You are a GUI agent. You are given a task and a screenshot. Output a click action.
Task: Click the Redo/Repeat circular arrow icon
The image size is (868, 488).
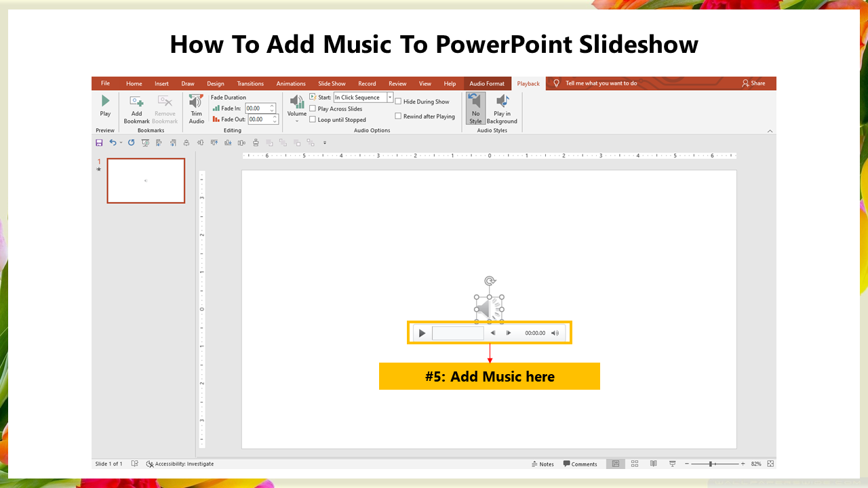click(x=131, y=142)
